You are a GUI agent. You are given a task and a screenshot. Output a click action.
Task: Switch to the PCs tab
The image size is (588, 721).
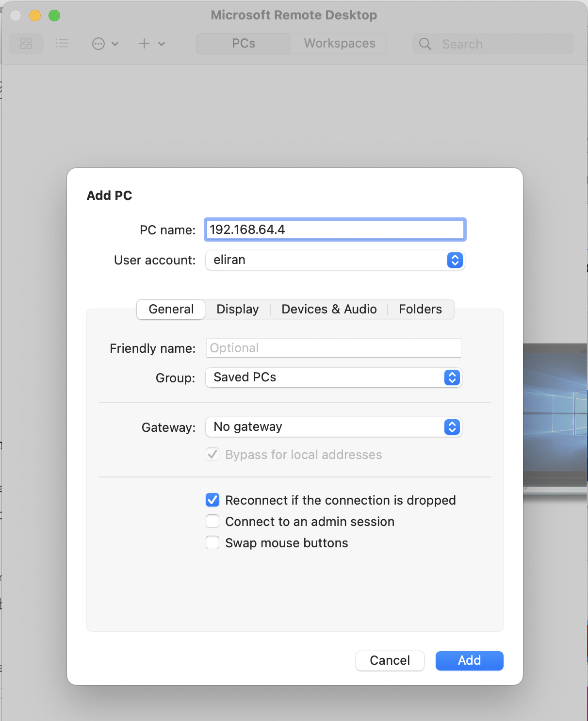point(244,44)
